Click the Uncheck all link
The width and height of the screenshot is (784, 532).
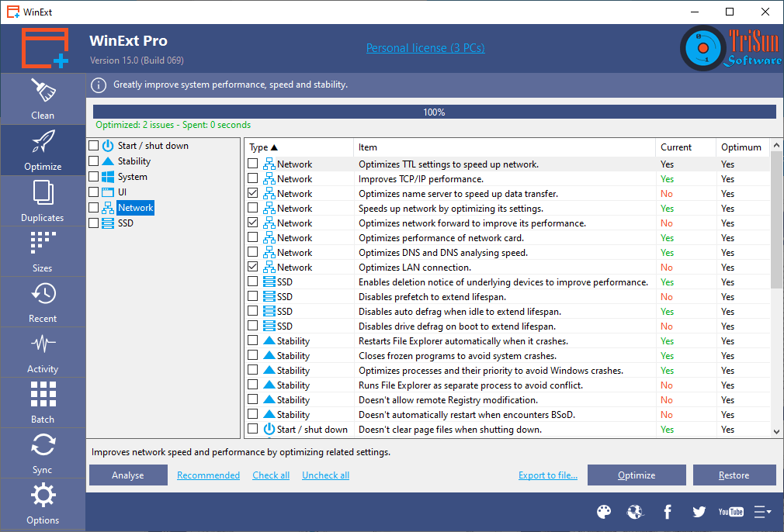[x=325, y=475]
